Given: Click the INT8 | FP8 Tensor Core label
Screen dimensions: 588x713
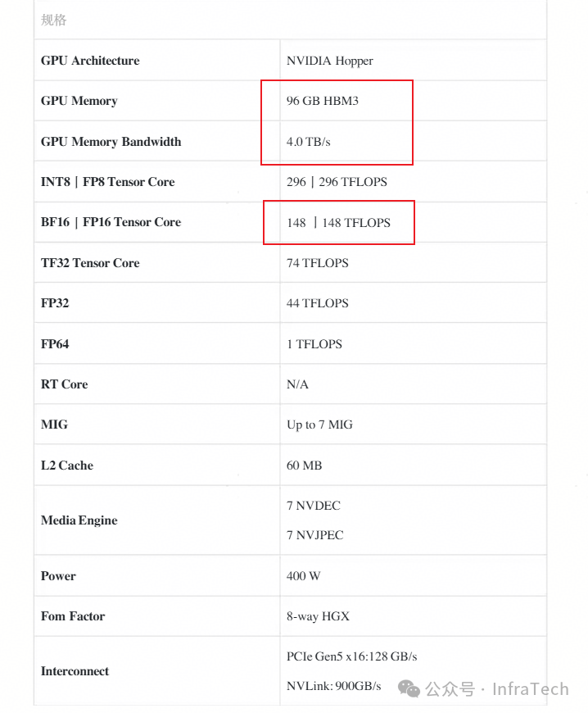Looking at the screenshot, I should click(x=108, y=182).
